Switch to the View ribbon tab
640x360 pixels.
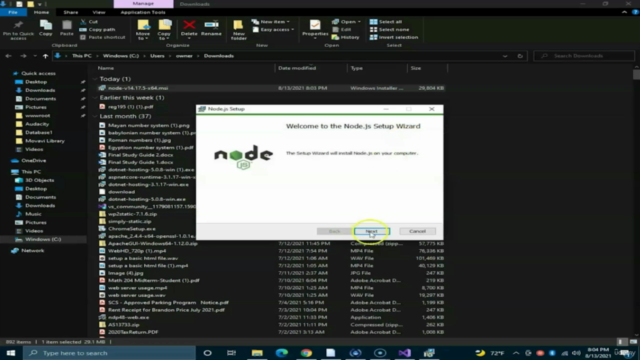tap(99, 12)
